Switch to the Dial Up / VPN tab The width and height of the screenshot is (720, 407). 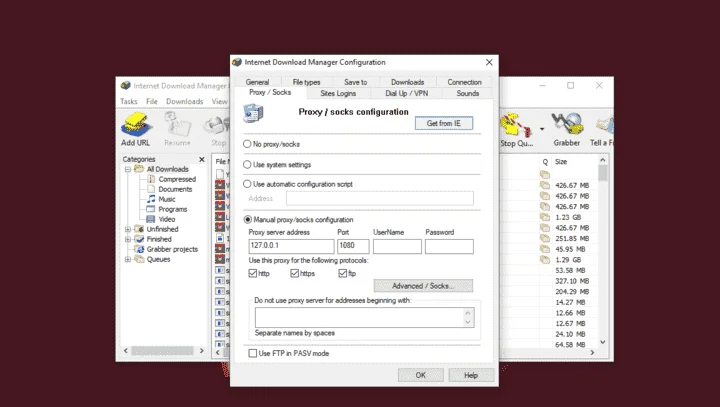(406, 93)
